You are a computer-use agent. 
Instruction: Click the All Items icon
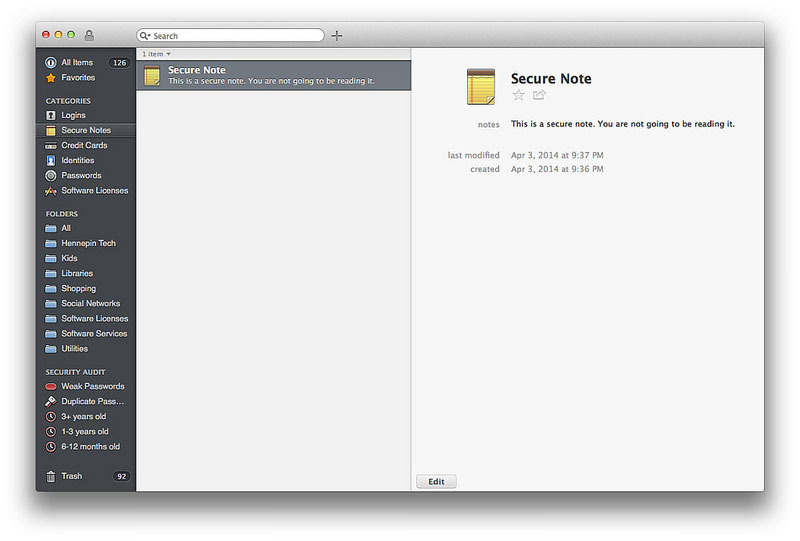coord(51,62)
